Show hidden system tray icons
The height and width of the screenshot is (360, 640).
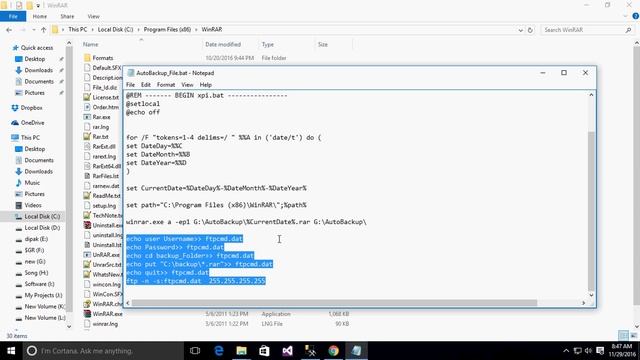point(566,351)
